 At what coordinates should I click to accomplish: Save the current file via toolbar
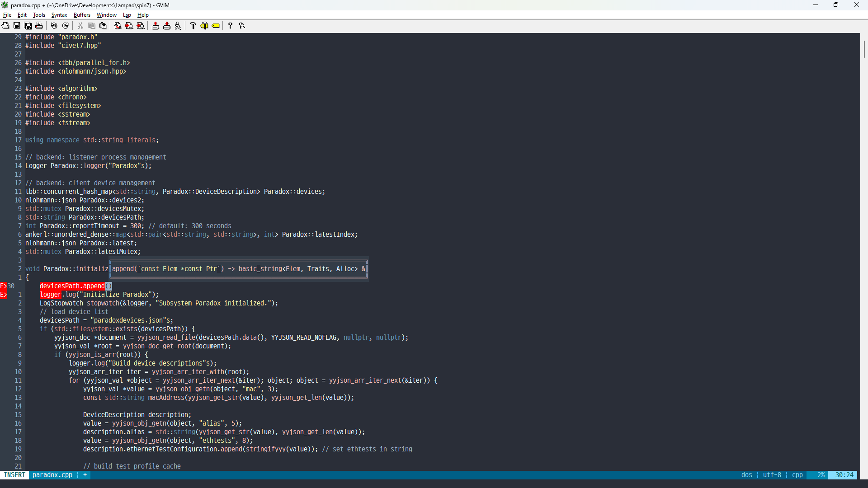coord(17,26)
